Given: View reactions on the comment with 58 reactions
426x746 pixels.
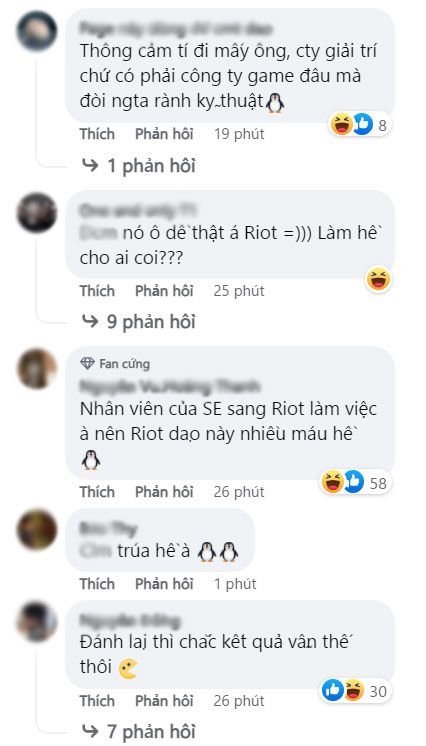Looking at the screenshot, I should pyautogui.click(x=355, y=482).
